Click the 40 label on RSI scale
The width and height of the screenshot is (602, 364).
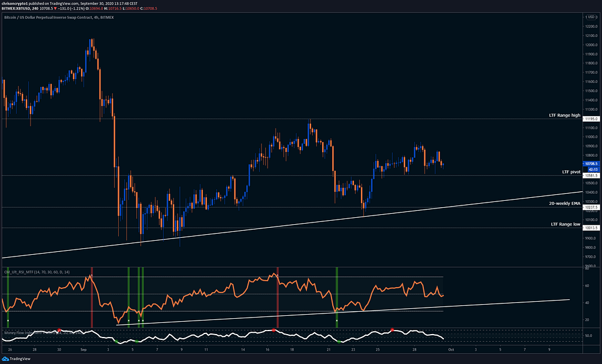pyautogui.click(x=587, y=302)
